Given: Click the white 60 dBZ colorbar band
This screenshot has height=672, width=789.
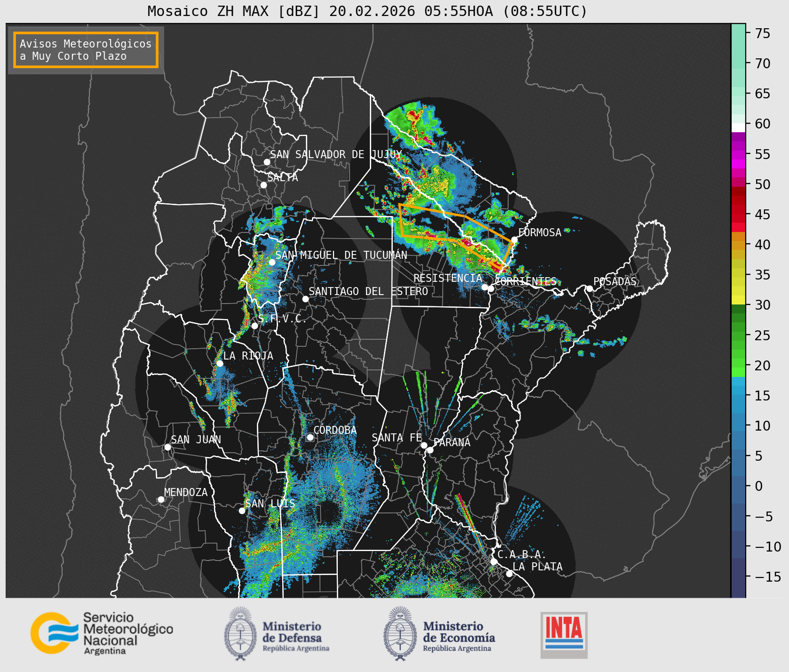Looking at the screenshot, I should [x=738, y=128].
